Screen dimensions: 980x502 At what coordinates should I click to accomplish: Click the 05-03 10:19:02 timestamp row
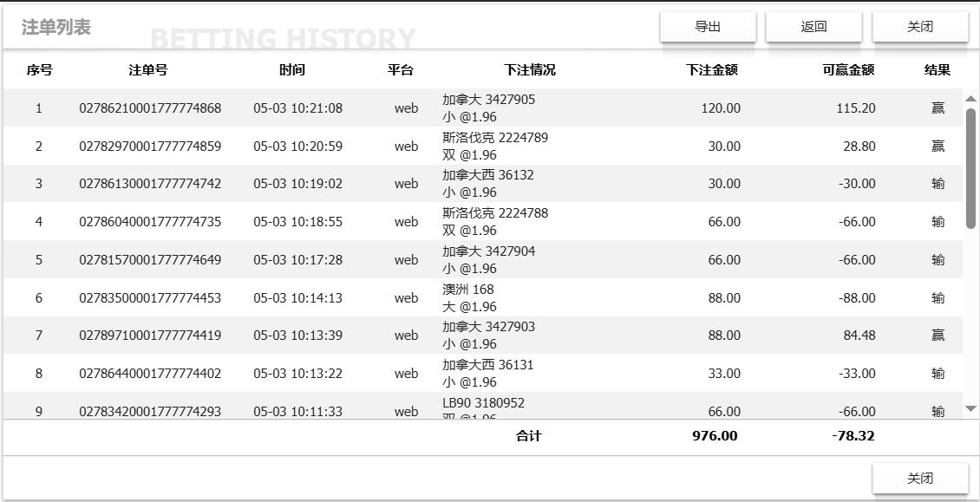482,184
